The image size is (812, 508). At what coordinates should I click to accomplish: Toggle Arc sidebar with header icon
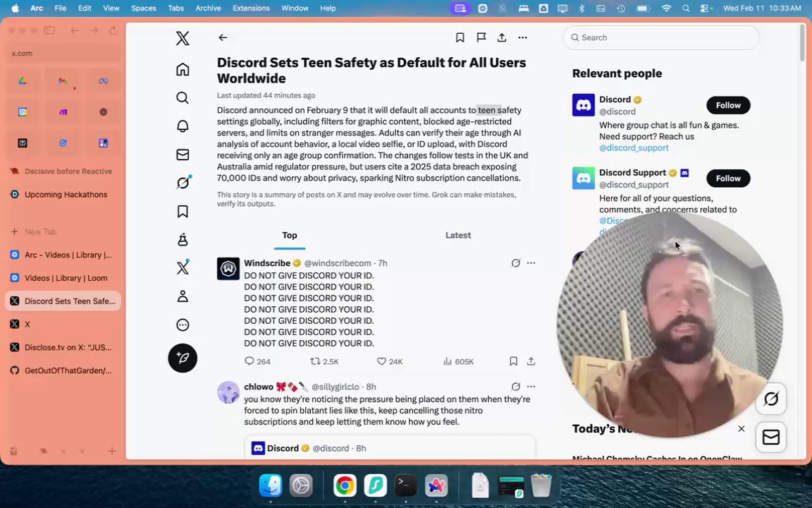click(x=49, y=30)
